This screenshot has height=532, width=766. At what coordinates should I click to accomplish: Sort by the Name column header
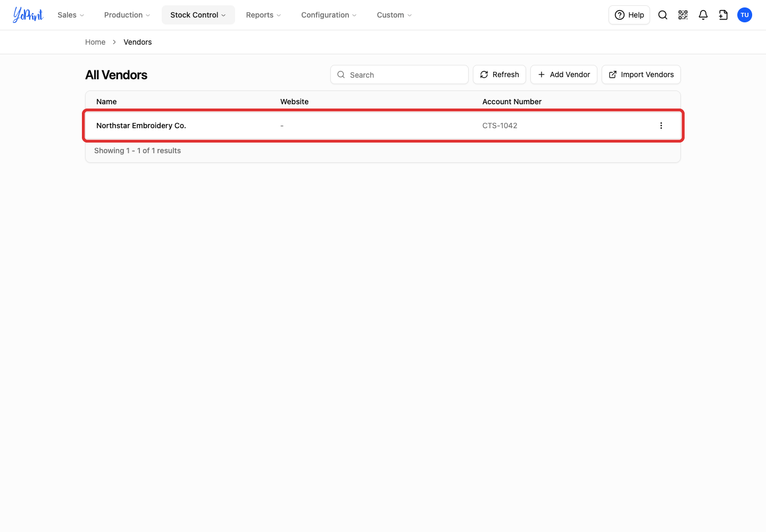(x=106, y=102)
